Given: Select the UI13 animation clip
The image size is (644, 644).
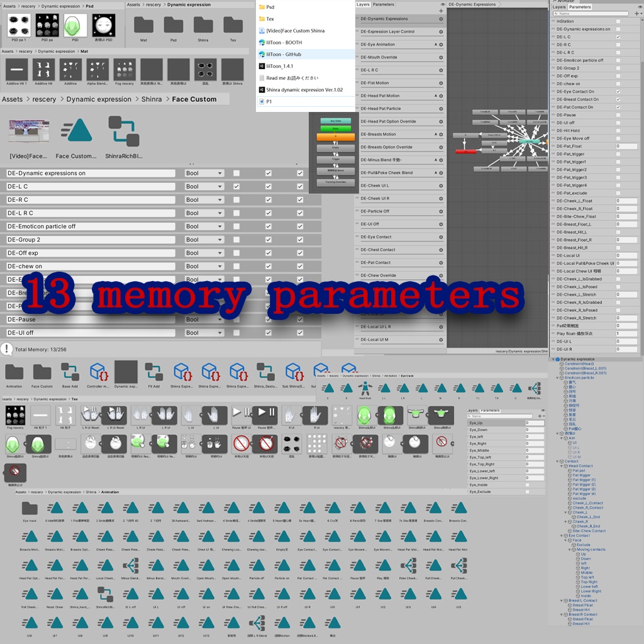Looking at the screenshot, I should click(x=206, y=623).
